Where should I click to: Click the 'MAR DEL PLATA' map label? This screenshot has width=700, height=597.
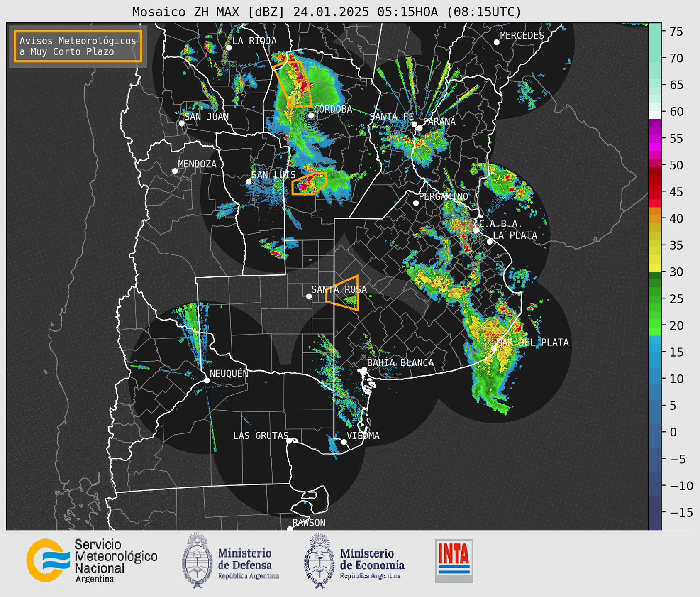(x=532, y=343)
